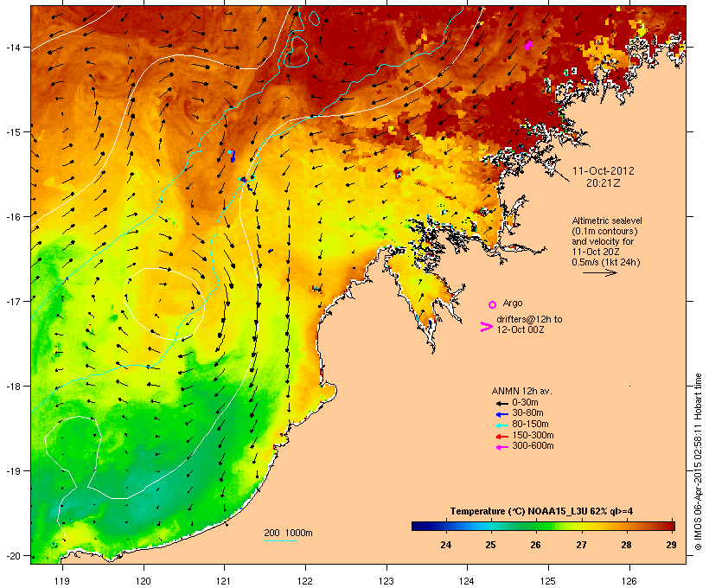The height and width of the screenshot is (588, 709).
Task: Click the latitude label -16
Action: pos(12,217)
